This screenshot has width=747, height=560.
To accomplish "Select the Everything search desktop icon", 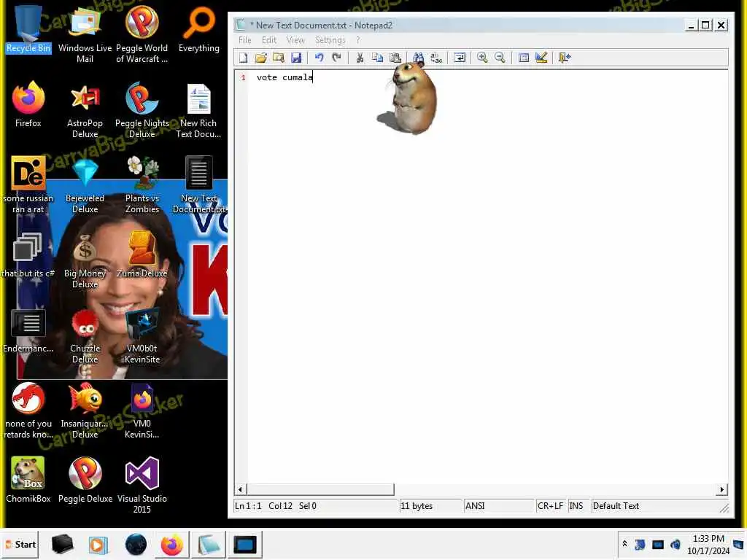I will (x=199, y=29).
